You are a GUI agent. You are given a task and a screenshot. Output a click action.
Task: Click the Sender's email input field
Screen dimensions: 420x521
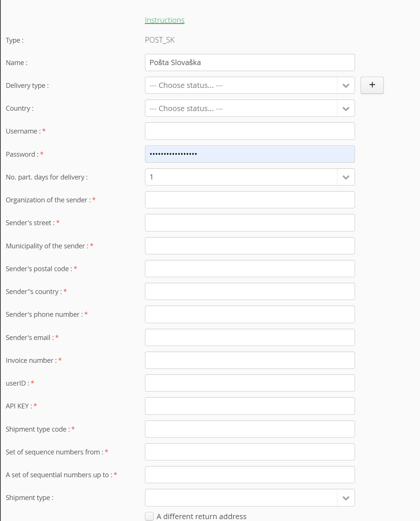[250, 337]
